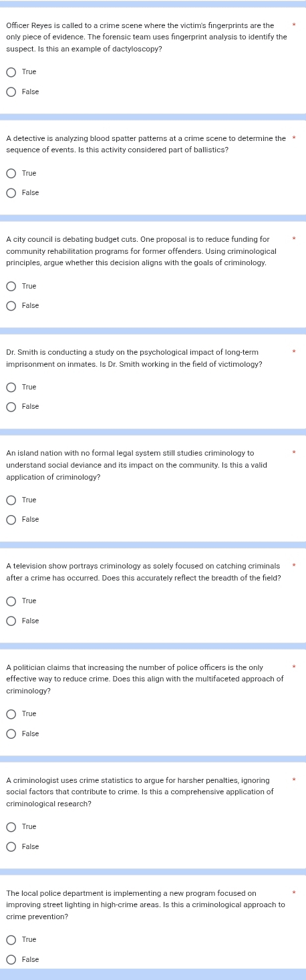Screen dimensions: 306x980
Task: Click the street lighting program question text
Action: pos(146,905)
